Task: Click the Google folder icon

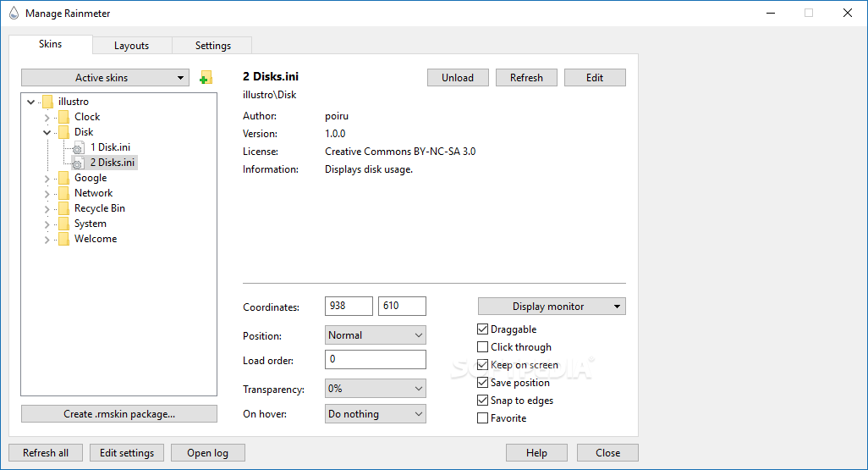Action: coord(63,178)
